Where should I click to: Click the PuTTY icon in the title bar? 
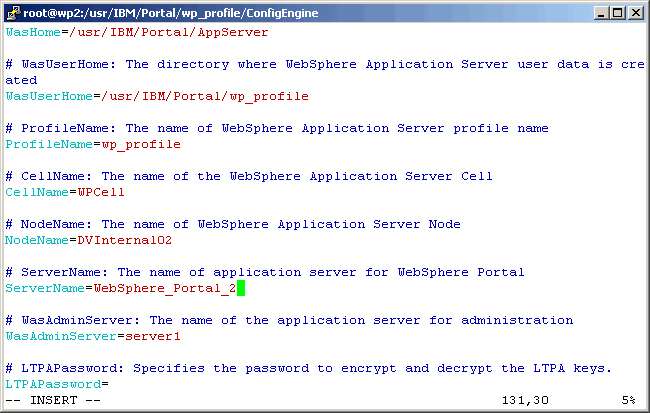[12, 12]
